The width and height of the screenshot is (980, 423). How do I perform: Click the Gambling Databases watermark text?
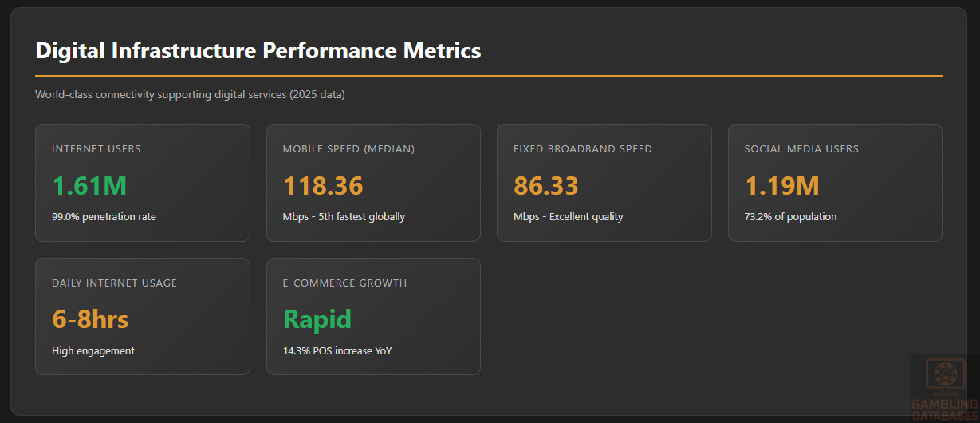[x=946, y=410]
